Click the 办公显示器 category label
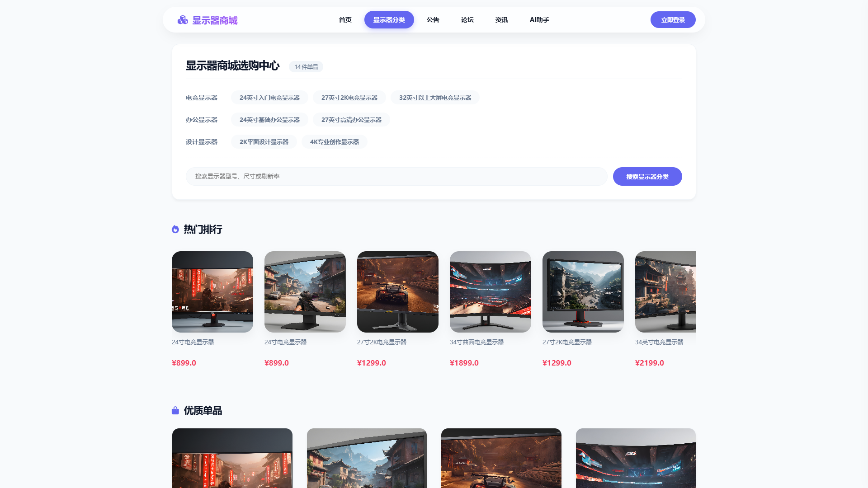The image size is (868, 488). tap(202, 120)
